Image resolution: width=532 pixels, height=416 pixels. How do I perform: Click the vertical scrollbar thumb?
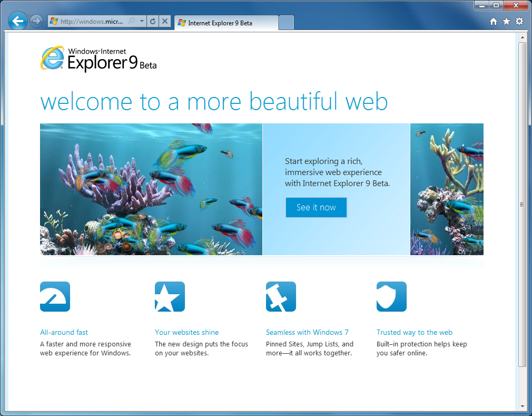tap(522, 205)
